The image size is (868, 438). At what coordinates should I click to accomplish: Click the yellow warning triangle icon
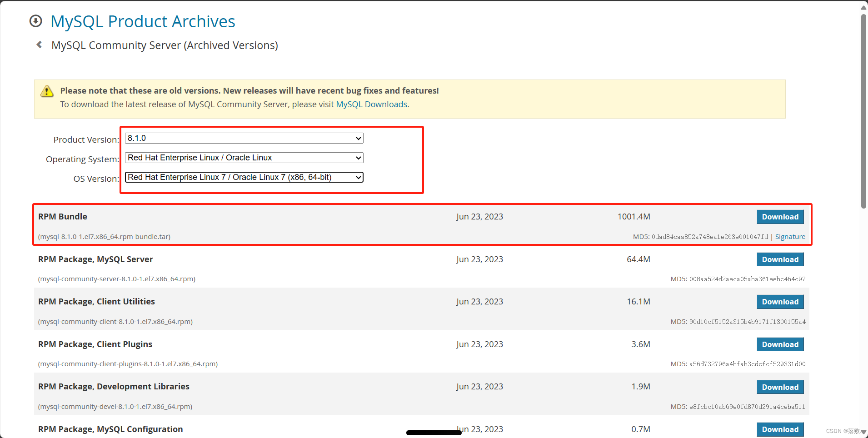coord(47,91)
